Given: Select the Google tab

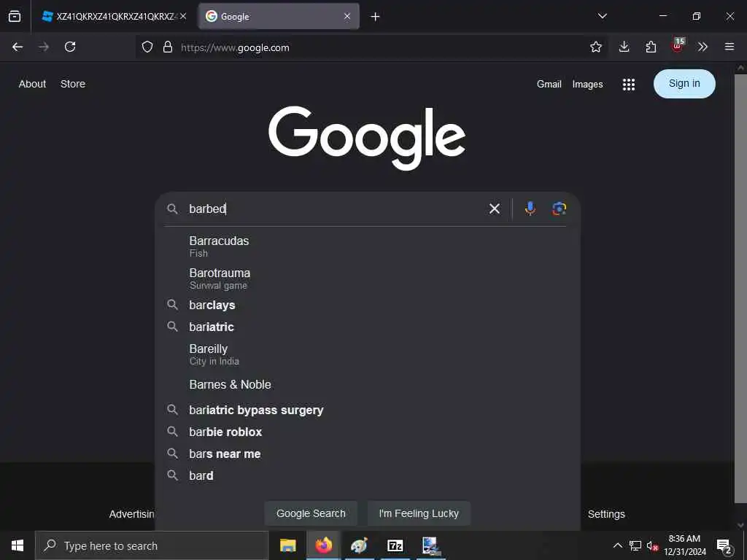Looking at the screenshot, I should pyautogui.click(x=279, y=16).
